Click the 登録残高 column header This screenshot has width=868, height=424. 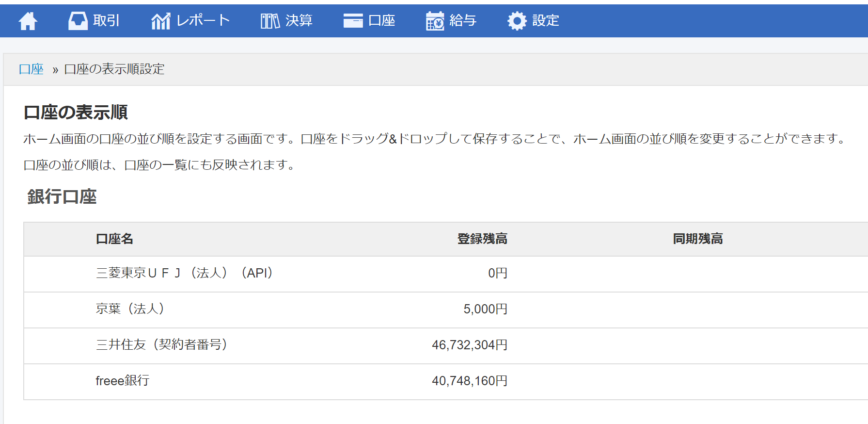(482, 239)
